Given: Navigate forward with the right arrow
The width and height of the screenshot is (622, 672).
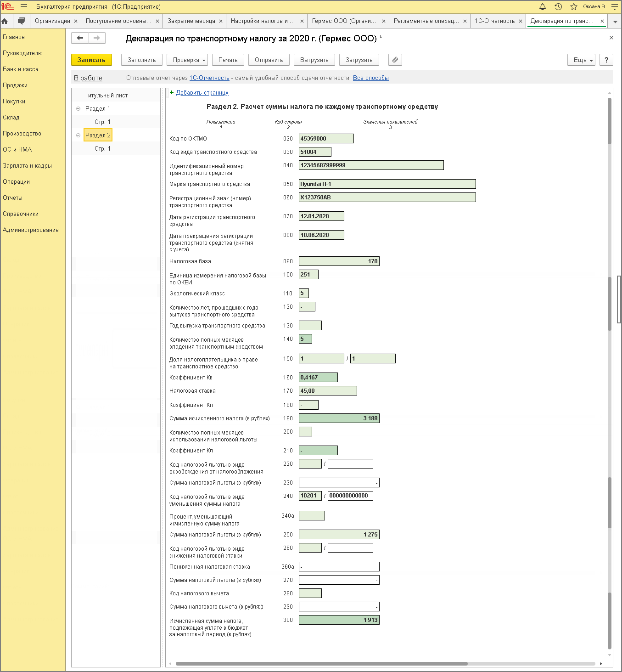Looking at the screenshot, I should pyautogui.click(x=97, y=38).
